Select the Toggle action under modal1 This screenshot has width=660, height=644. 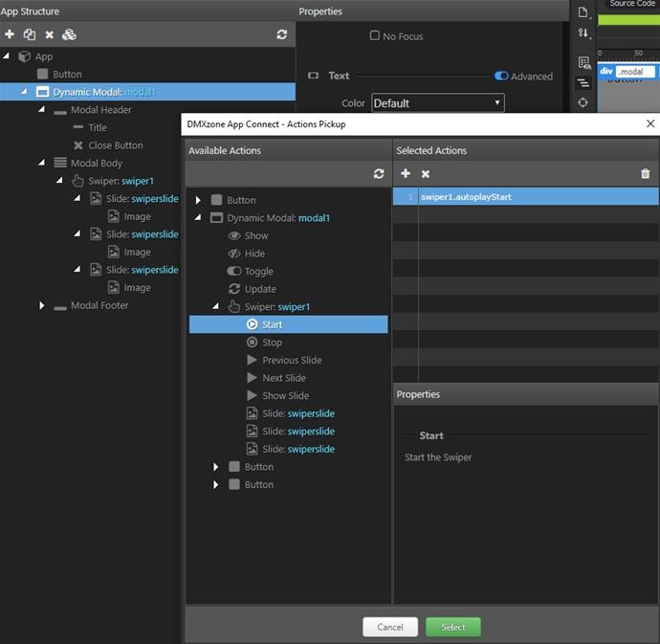click(x=251, y=271)
